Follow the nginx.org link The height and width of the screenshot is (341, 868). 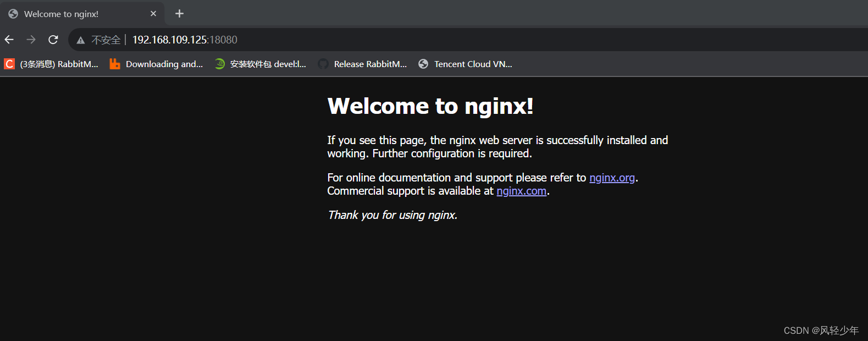[x=612, y=178]
